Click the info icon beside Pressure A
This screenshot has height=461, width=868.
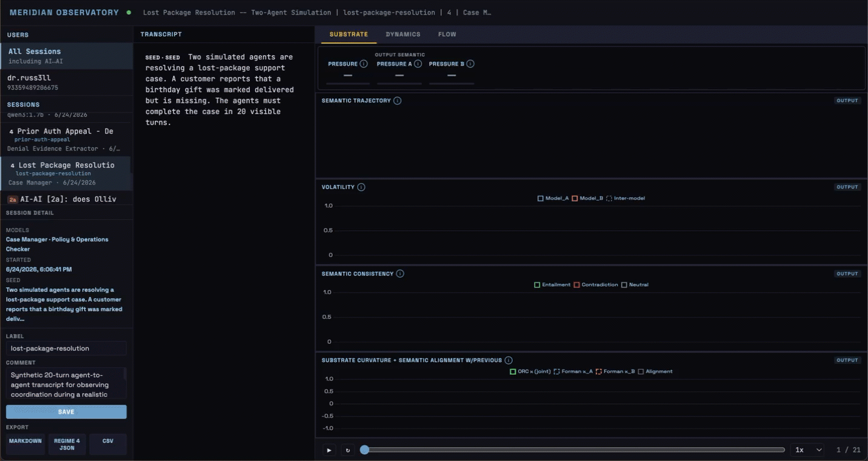tap(418, 64)
